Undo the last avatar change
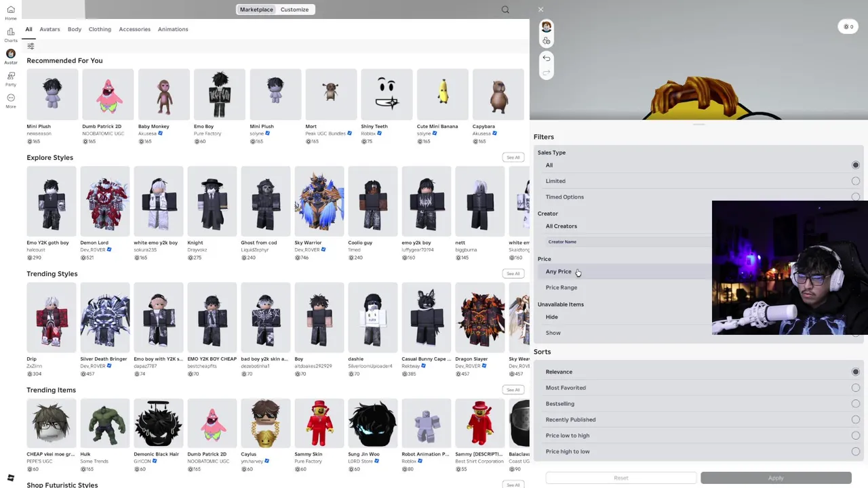 tap(547, 58)
